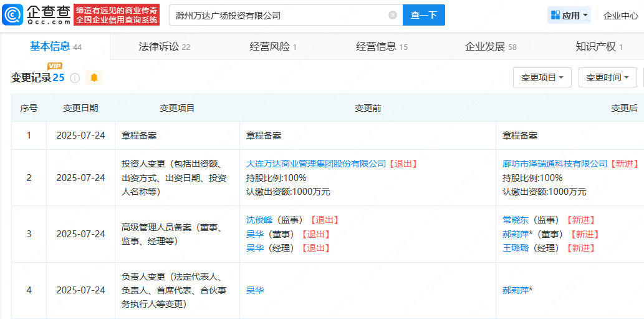Click the 应用 grid icon
Screen dimensions: 644x319
555,16
